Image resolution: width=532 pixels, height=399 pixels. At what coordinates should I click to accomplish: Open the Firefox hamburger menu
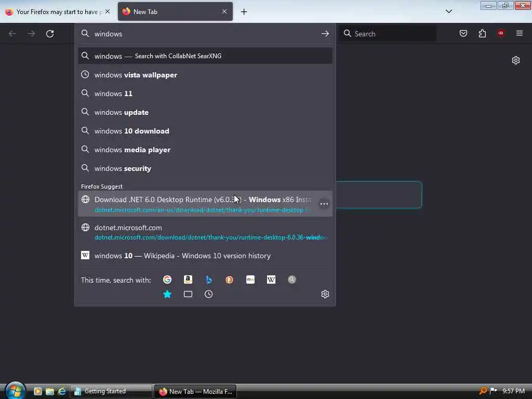click(519, 33)
